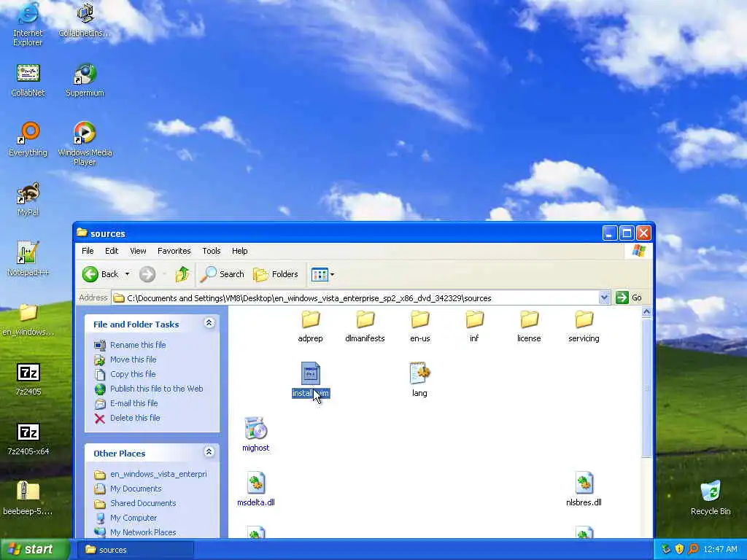
Task: Select the msdelta.dll file
Action: [256, 489]
